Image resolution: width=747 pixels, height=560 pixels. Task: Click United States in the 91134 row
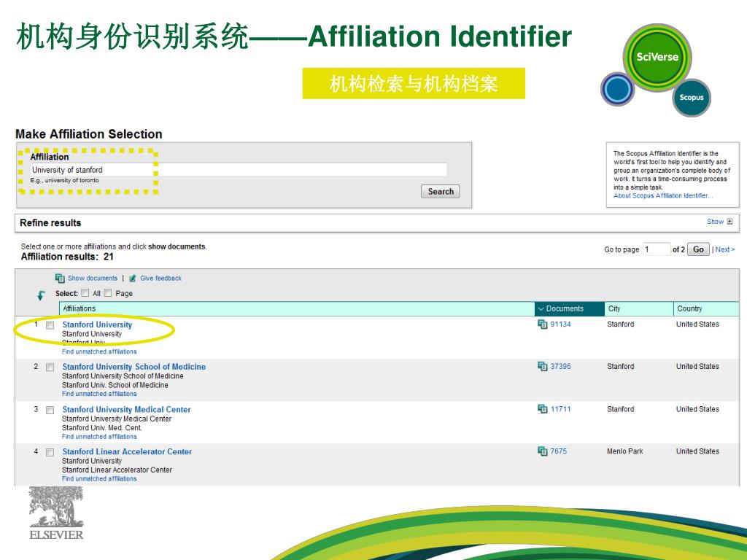697,324
